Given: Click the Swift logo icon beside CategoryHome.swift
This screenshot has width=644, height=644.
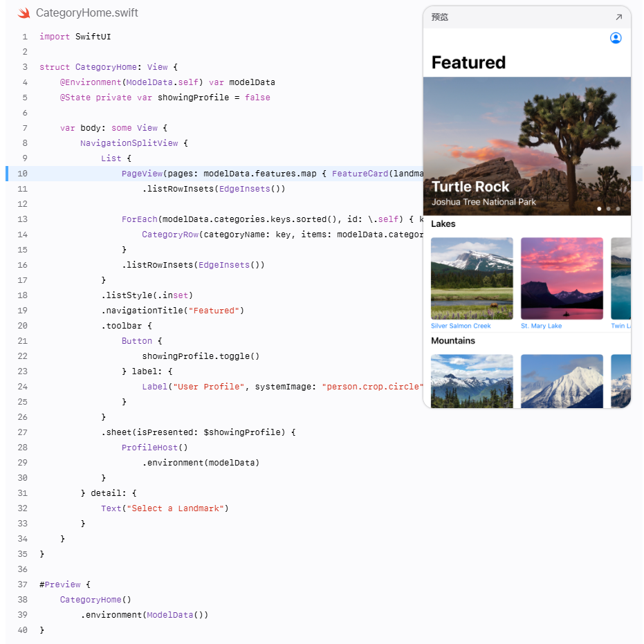Looking at the screenshot, I should [x=24, y=12].
